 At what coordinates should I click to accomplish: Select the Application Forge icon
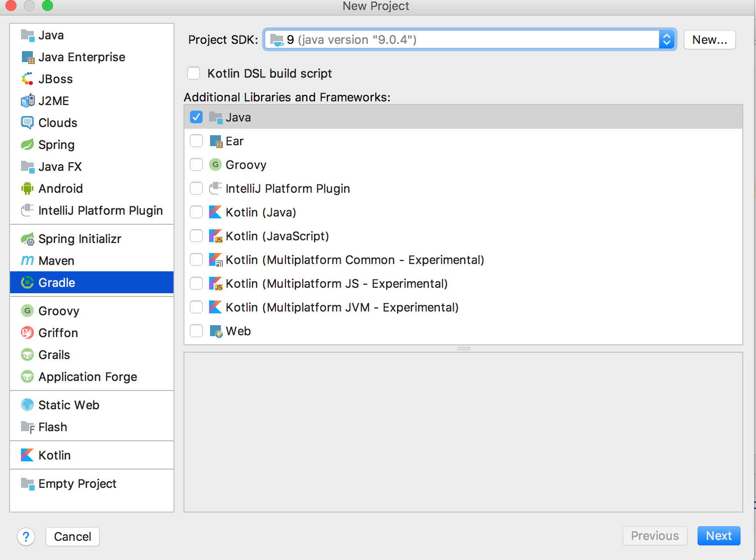coord(27,377)
